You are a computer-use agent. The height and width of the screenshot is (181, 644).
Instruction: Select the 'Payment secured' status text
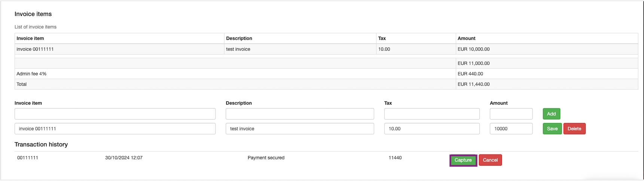pos(266,158)
